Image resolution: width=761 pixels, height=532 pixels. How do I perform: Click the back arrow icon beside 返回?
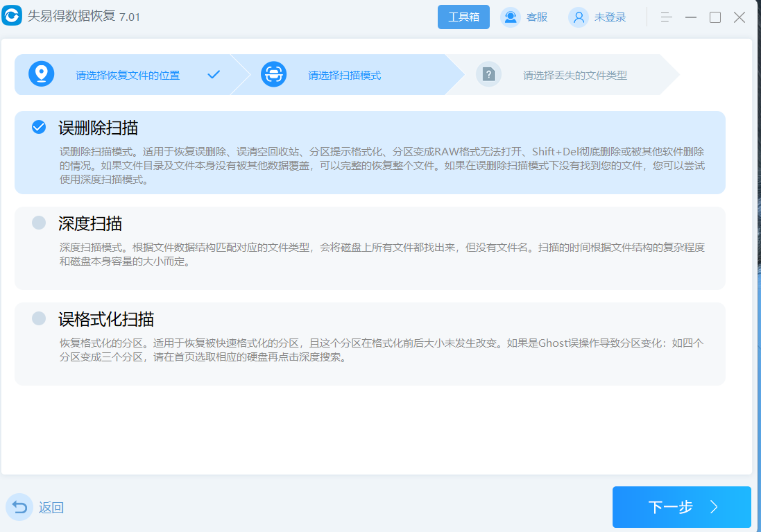pyautogui.click(x=19, y=508)
